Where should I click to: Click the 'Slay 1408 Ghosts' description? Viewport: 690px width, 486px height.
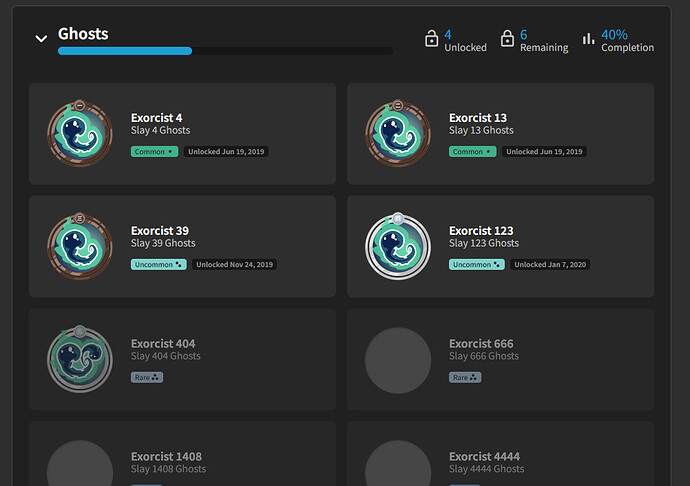tap(169, 469)
